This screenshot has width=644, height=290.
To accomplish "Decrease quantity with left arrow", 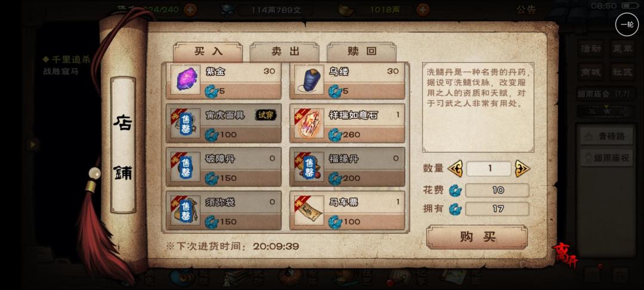I will pyautogui.click(x=455, y=168).
